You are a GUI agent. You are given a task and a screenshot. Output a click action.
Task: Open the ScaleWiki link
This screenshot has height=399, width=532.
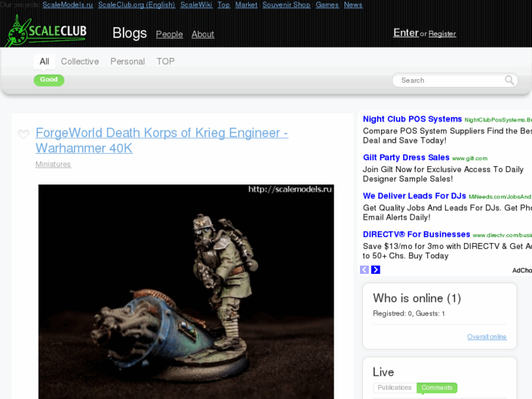(196, 4)
